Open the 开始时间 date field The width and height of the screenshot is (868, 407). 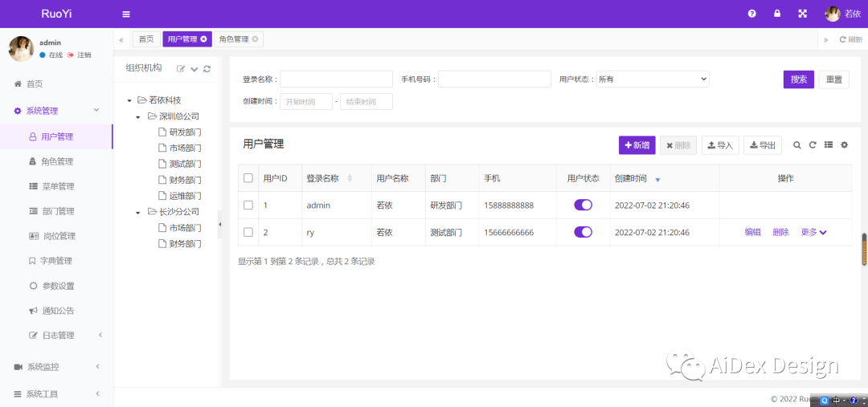click(x=306, y=102)
